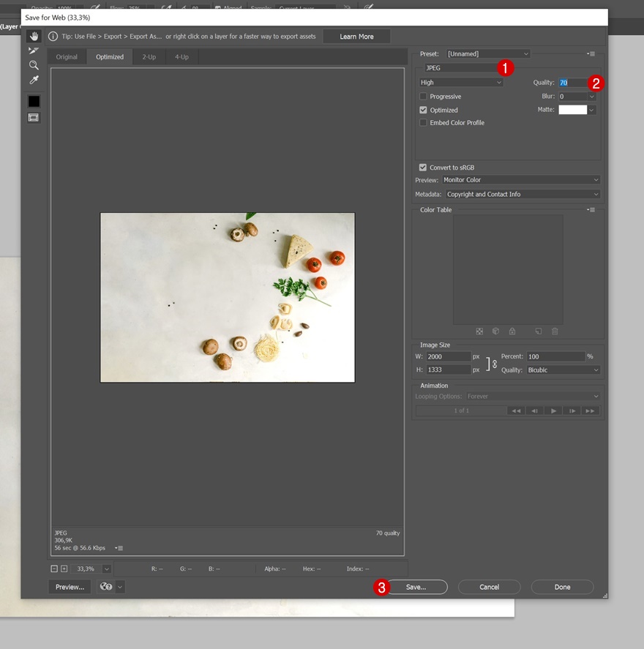Enable Embed Color Profile option
The width and height of the screenshot is (644, 649).
(423, 123)
